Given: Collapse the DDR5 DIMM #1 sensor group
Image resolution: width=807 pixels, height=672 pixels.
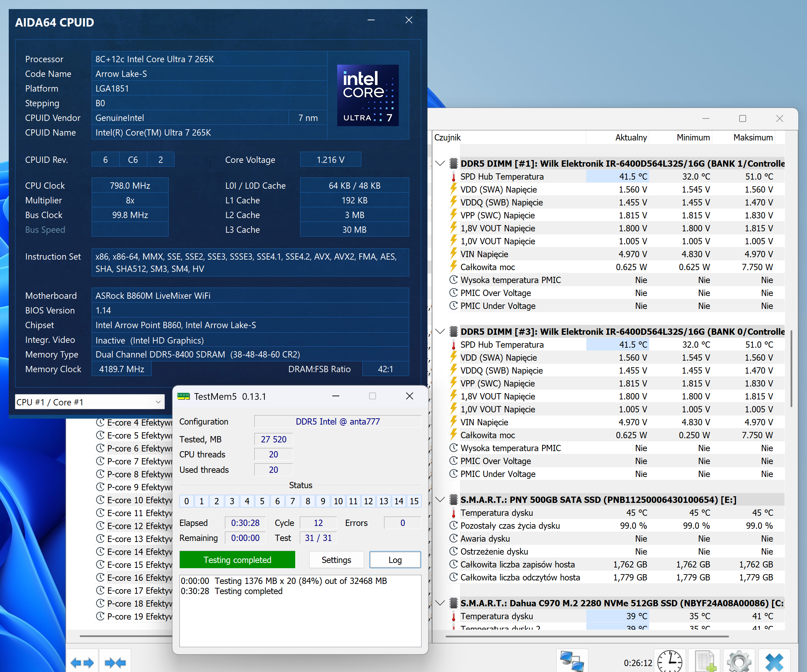Looking at the screenshot, I should tap(440, 164).
